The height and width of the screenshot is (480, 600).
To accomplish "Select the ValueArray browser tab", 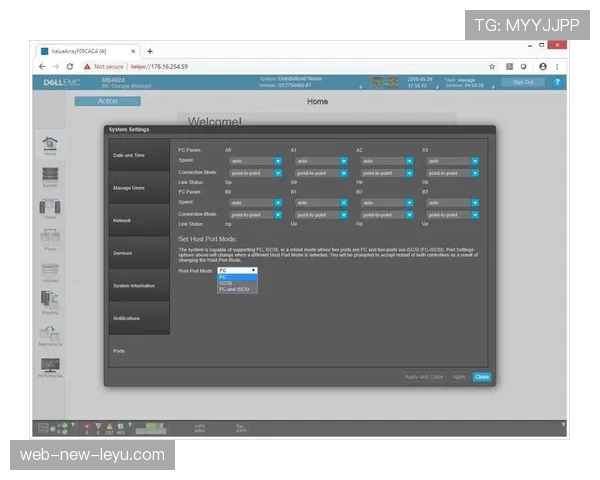I will pos(88,51).
